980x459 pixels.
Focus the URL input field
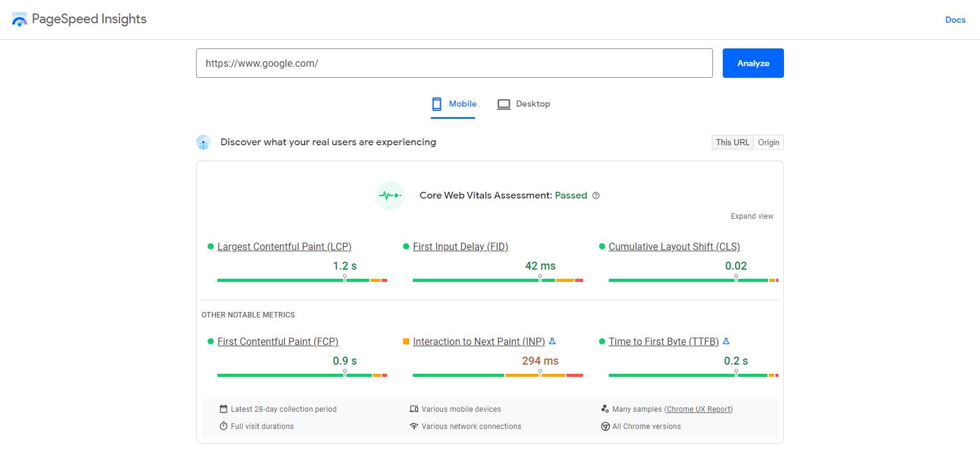coord(454,63)
